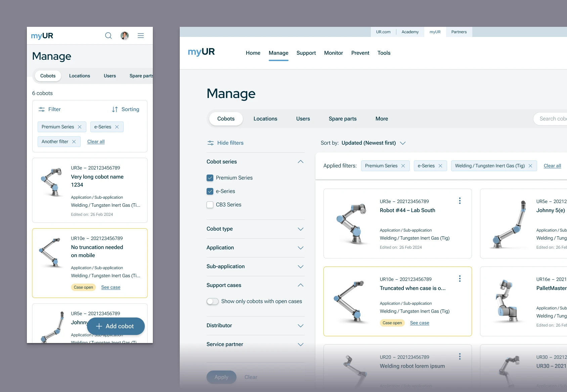Check the CB3 Series checkbox
The width and height of the screenshot is (567, 392).
click(x=210, y=205)
